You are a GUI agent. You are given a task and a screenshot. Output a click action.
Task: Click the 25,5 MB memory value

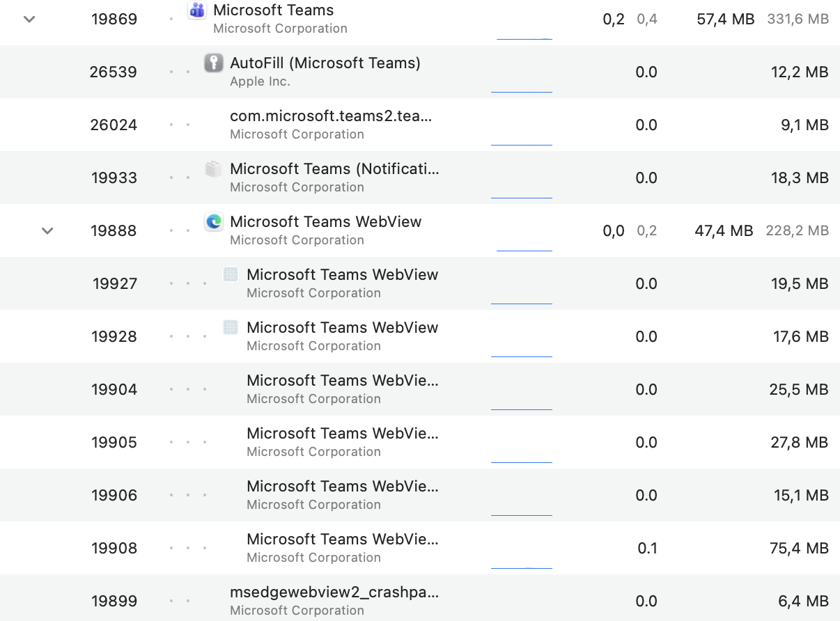coord(799,389)
